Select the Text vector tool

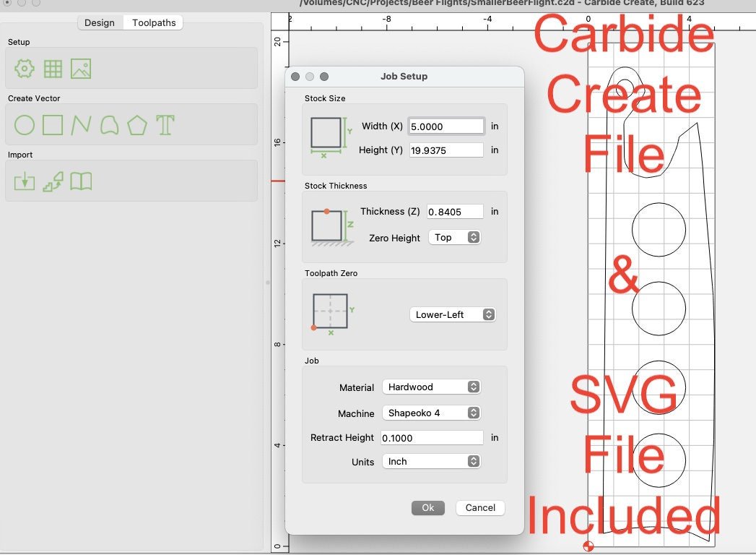coord(165,125)
